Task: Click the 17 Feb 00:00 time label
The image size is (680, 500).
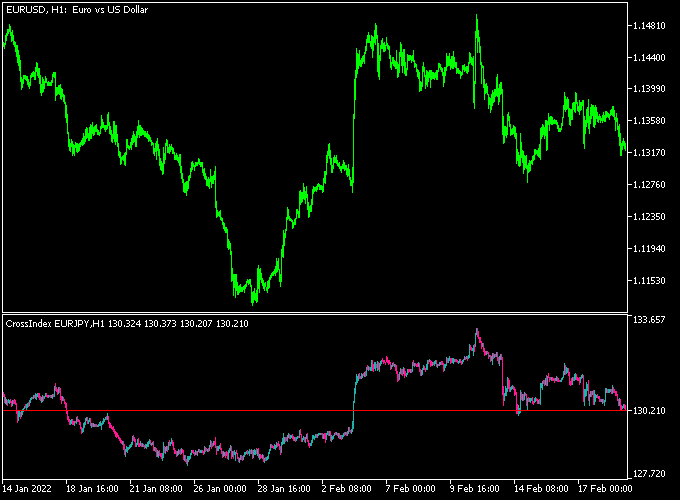Action: [605, 489]
